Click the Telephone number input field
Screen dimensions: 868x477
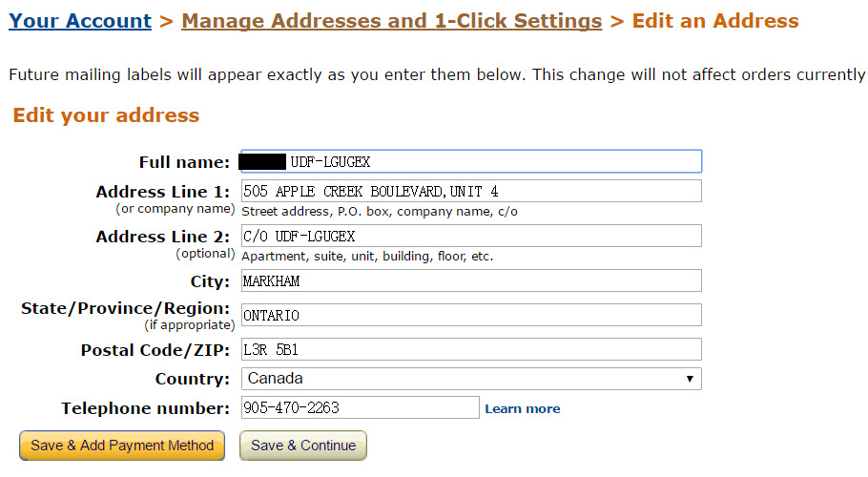tap(360, 407)
